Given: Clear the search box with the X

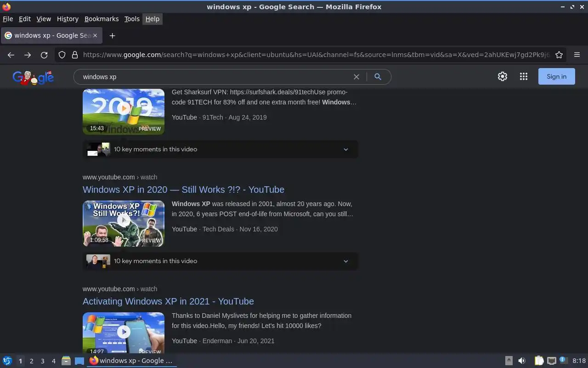Looking at the screenshot, I should 356,77.
